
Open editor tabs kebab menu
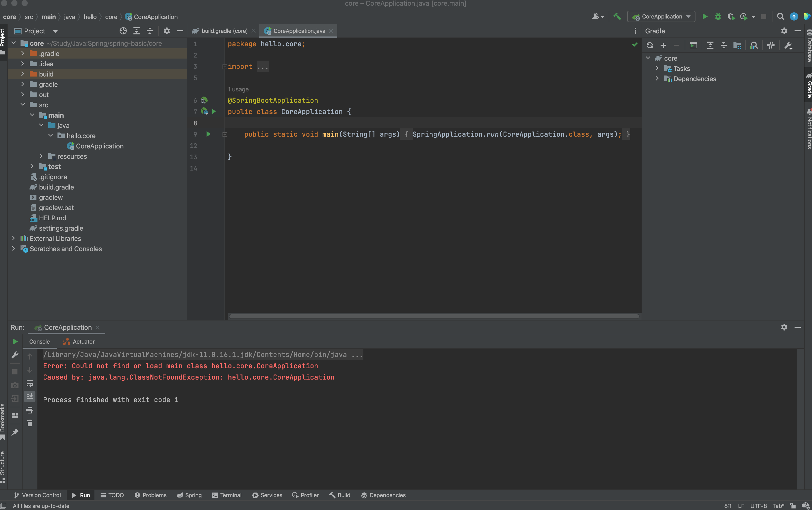[635, 31]
